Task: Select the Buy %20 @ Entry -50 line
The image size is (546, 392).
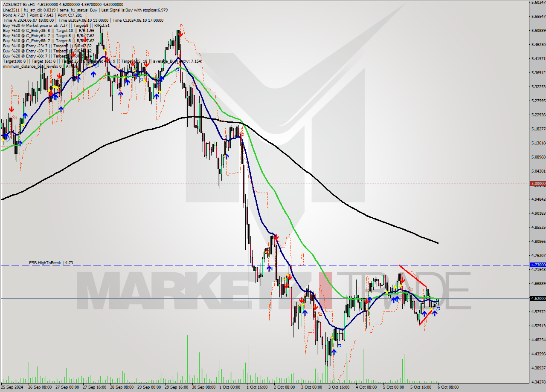Action: tap(47, 51)
